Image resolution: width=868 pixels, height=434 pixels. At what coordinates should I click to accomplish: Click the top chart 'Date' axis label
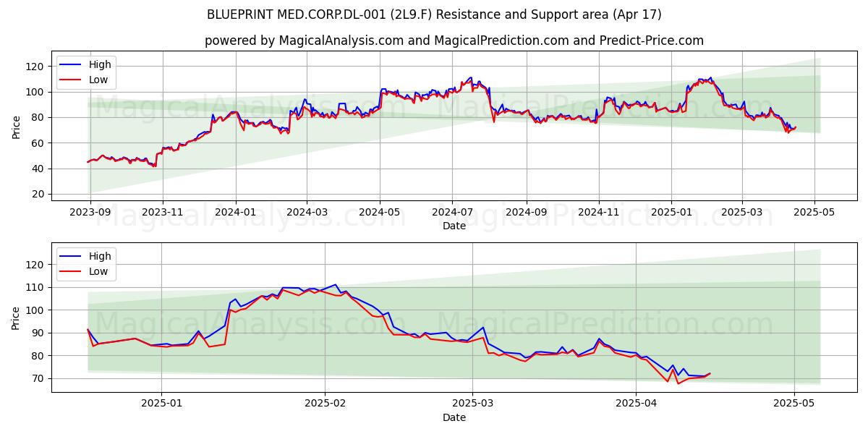tap(454, 226)
